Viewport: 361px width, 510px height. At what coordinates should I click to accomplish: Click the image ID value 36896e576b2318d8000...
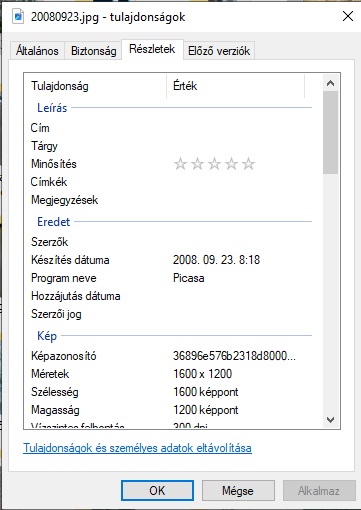pos(234,356)
